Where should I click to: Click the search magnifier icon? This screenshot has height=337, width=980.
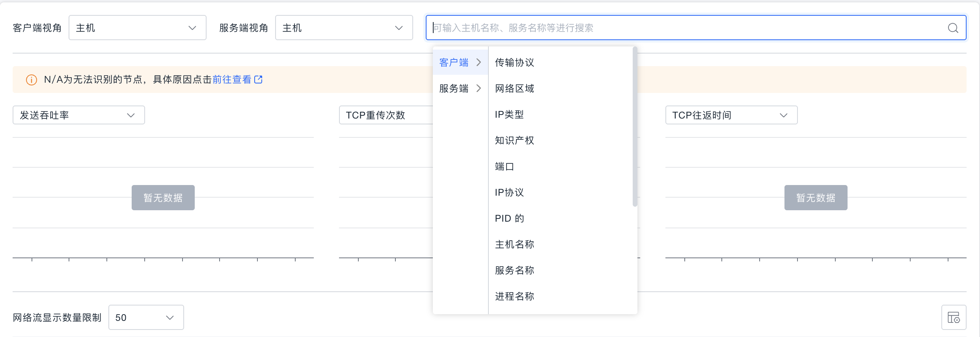click(953, 28)
